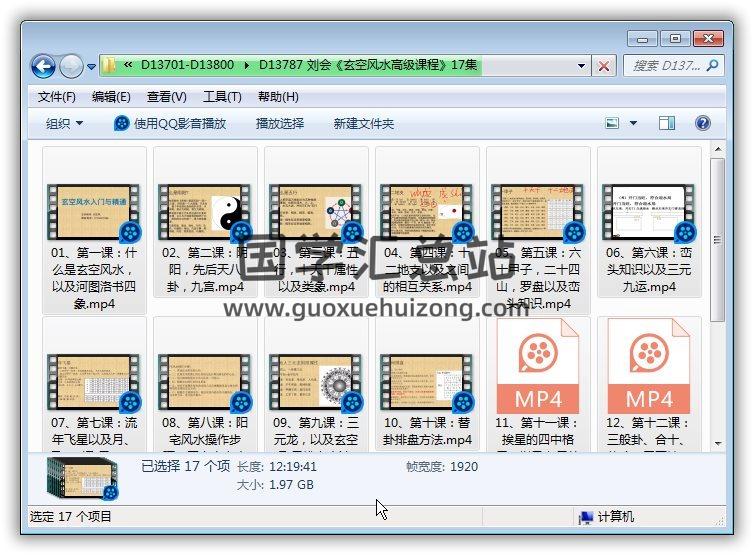Image resolution: width=754 pixels, height=555 pixels.
Task: Expand the recent pages dropdown arrow
Action: (x=91, y=67)
